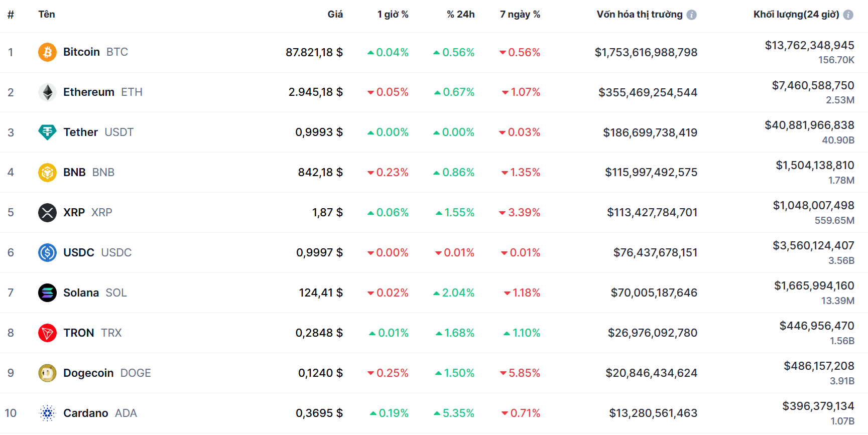Click Bitcoin price 87.821,18 $
The width and height of the screenshot is (868, 435).
(314, 52)
